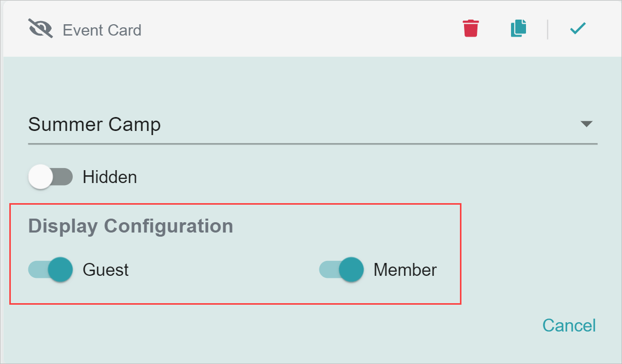
Task: Open the Summer Camp dropdown arrow
Action: (586, 124)
